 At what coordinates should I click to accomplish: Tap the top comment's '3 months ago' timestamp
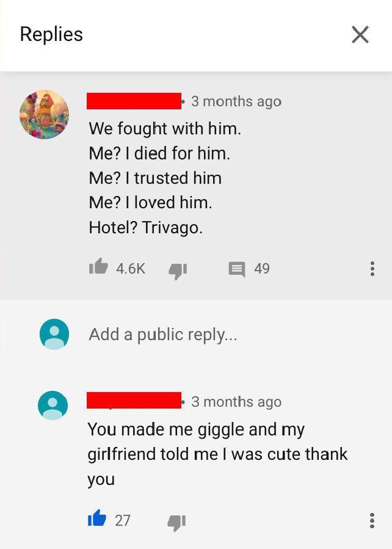pos(236,101)
